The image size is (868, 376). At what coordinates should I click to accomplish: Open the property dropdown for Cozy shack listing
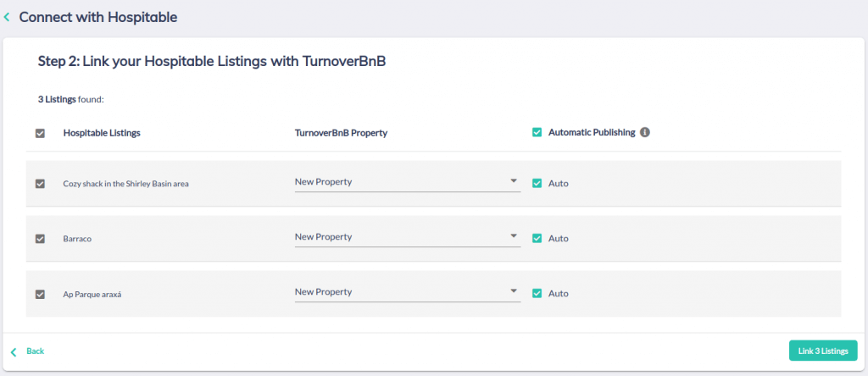pos(408,182)
